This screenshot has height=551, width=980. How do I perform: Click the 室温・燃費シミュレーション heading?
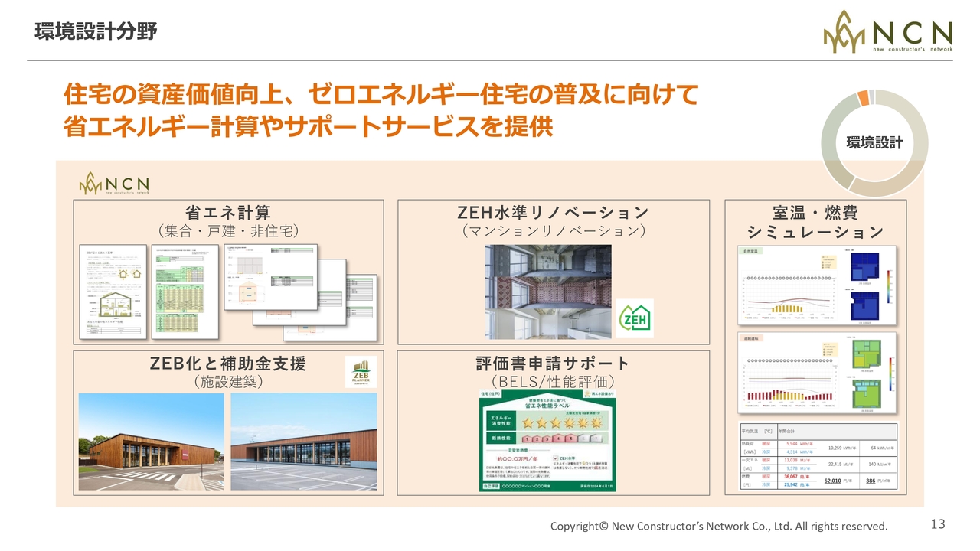pos(815,222)
